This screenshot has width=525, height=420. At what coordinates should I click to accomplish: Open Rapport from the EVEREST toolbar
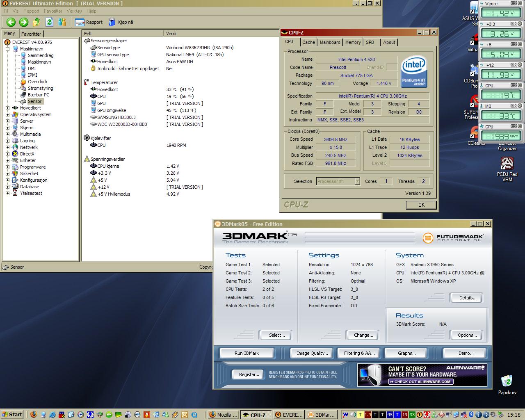[x=89, y=22]
